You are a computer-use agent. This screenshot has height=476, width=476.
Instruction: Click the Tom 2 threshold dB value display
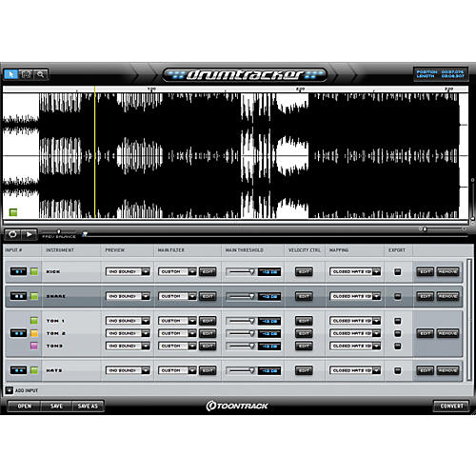click(269, 333)
